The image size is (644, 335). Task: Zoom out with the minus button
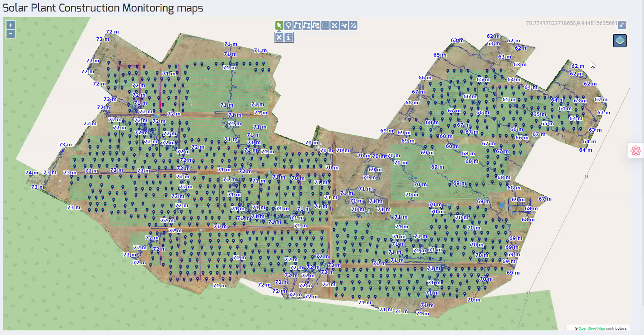point(10,33)
